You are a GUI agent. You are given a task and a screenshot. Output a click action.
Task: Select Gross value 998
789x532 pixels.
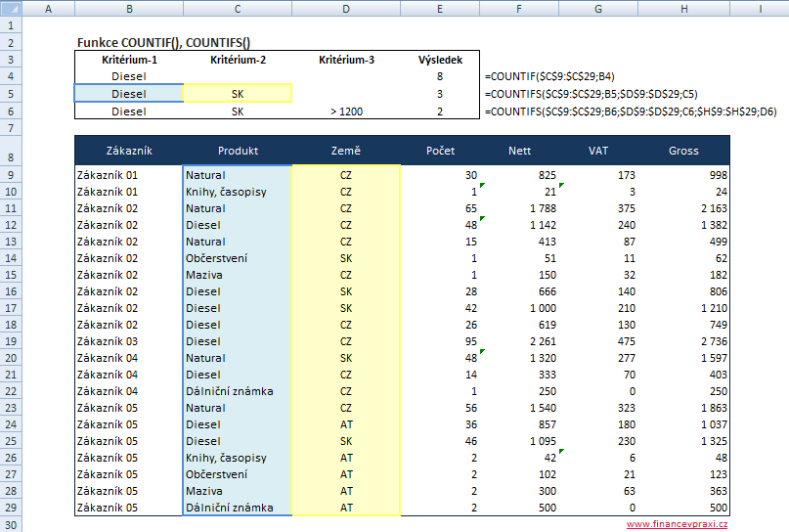tap(683, 175)
